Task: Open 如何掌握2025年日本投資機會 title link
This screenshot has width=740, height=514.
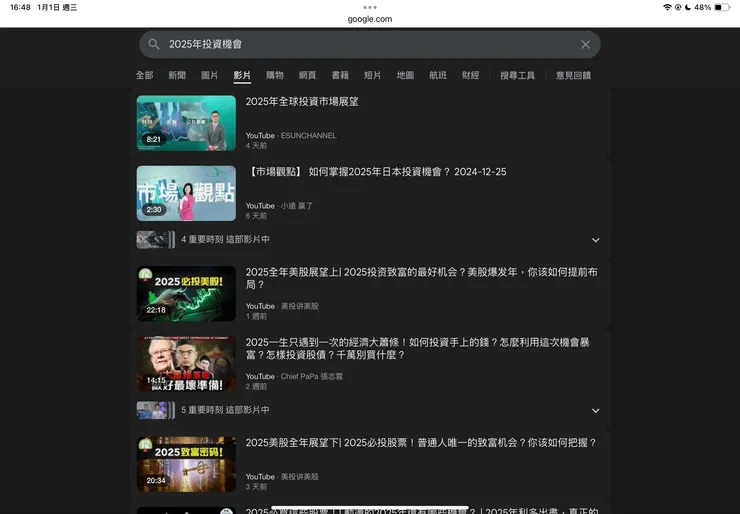Action: point(376,172)
